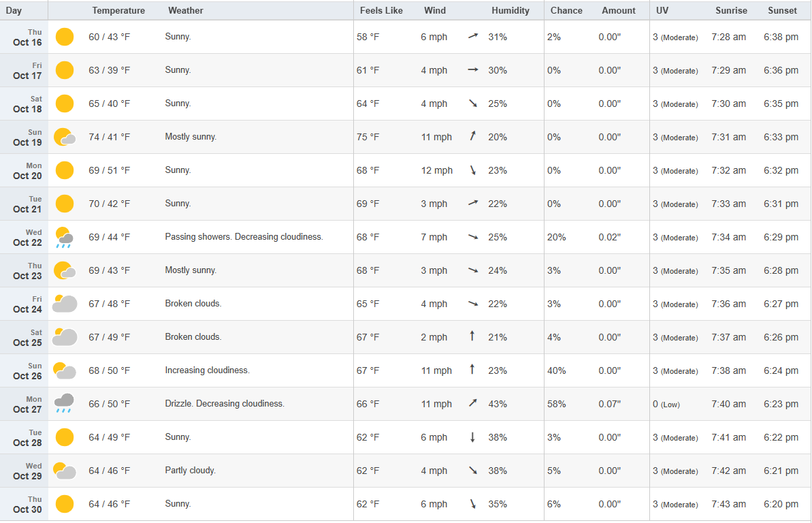Image resolution: width=812 pixels, height=523 pixels.
Task: Click the UV column header
Action: [x=662, y=10]
